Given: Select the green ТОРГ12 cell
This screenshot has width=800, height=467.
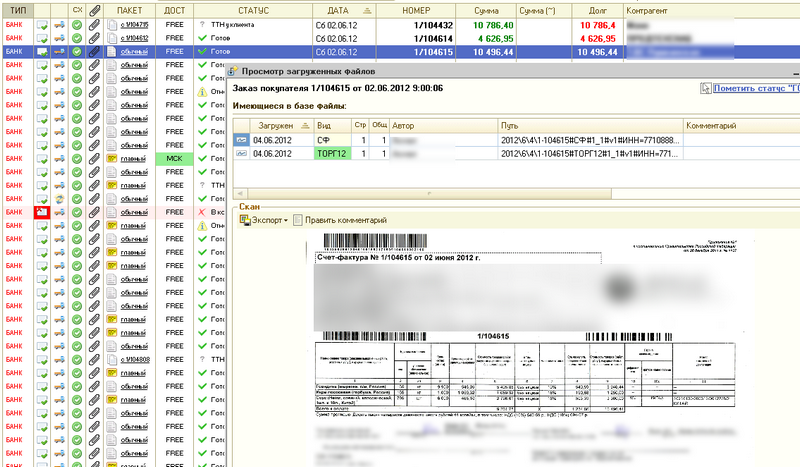Looking at the screenshot, I should click(x=333, y=153).
